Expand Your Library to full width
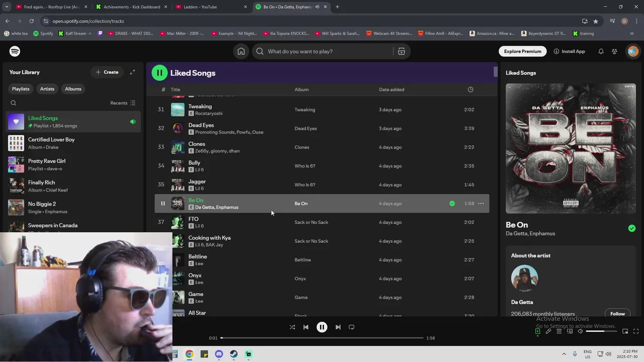644x362 pixels. click(132, 72)
